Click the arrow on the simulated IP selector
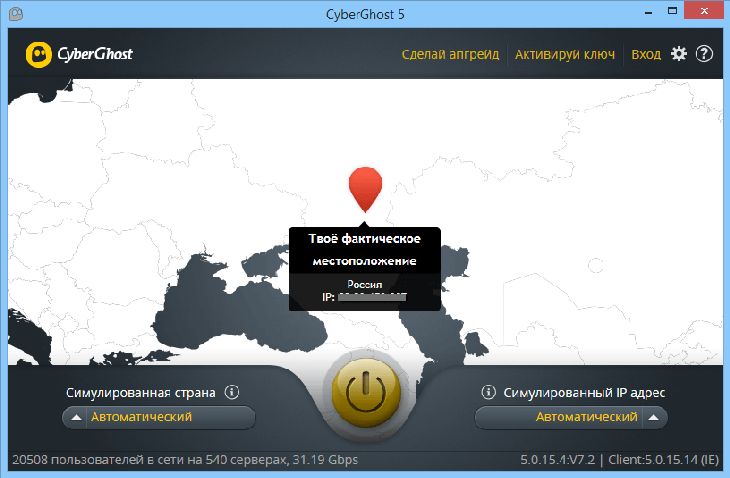Screen dimensions: 730x478 (654, 417)
